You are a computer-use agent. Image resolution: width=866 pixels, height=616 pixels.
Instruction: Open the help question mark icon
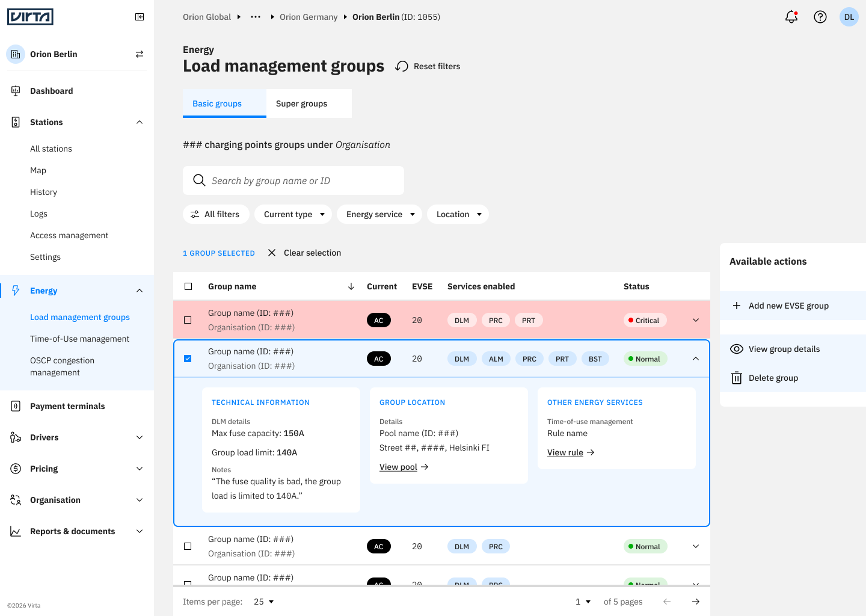820,17
